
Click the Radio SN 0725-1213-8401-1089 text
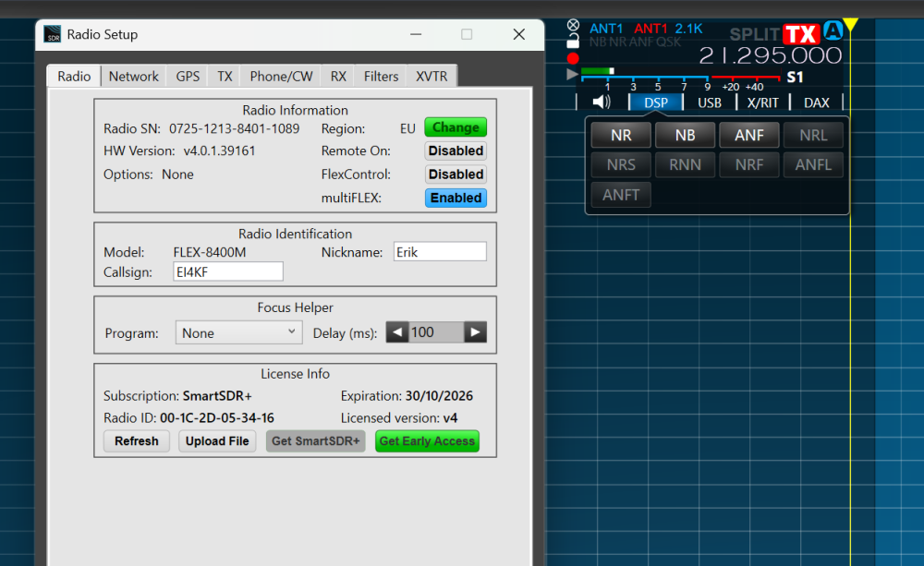[x=201, y=128]
